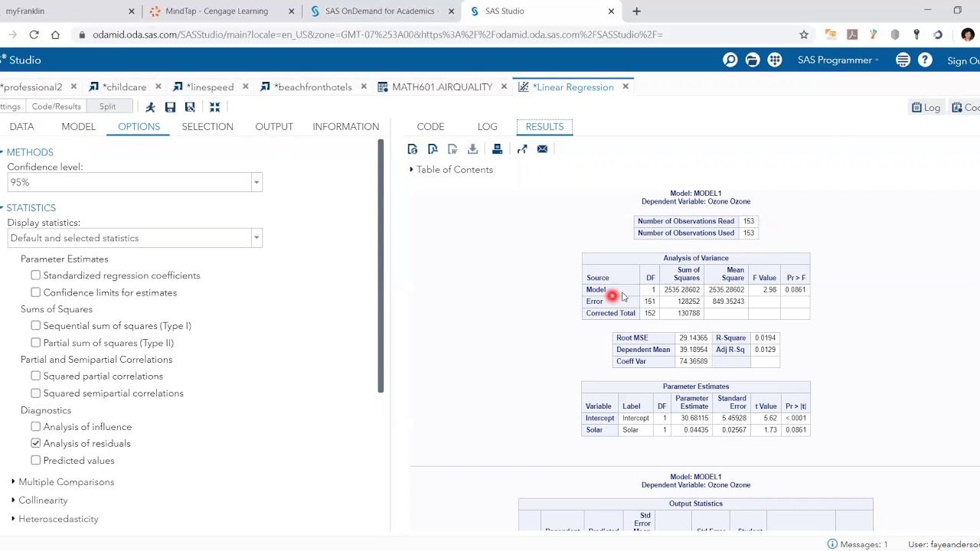This screenshot has height=551, width=980.
Task: Print the results with the printer icon
Action: coord(497,149)
